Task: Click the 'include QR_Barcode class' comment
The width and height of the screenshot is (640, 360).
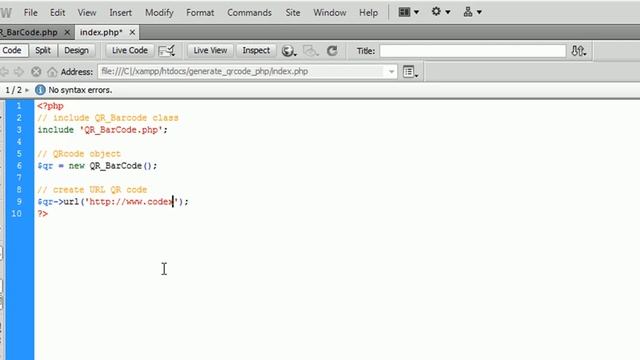Action: pos(108,118)
